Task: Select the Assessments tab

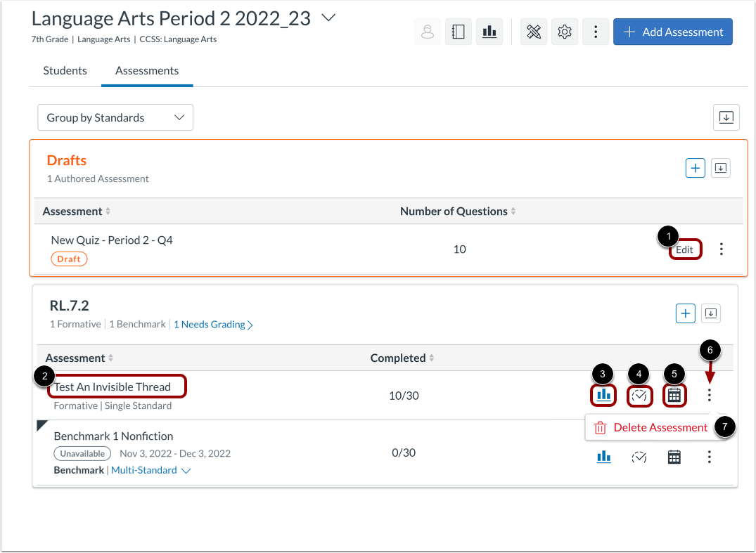Action: tap(146, 70)
